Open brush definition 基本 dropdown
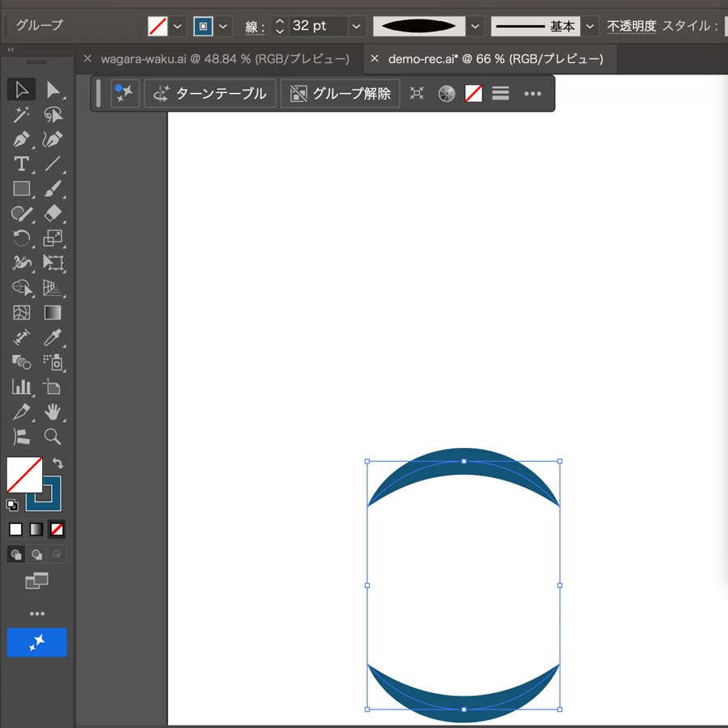Image resolution: width=728 pixels, height=728 pixels. [590, 27]
